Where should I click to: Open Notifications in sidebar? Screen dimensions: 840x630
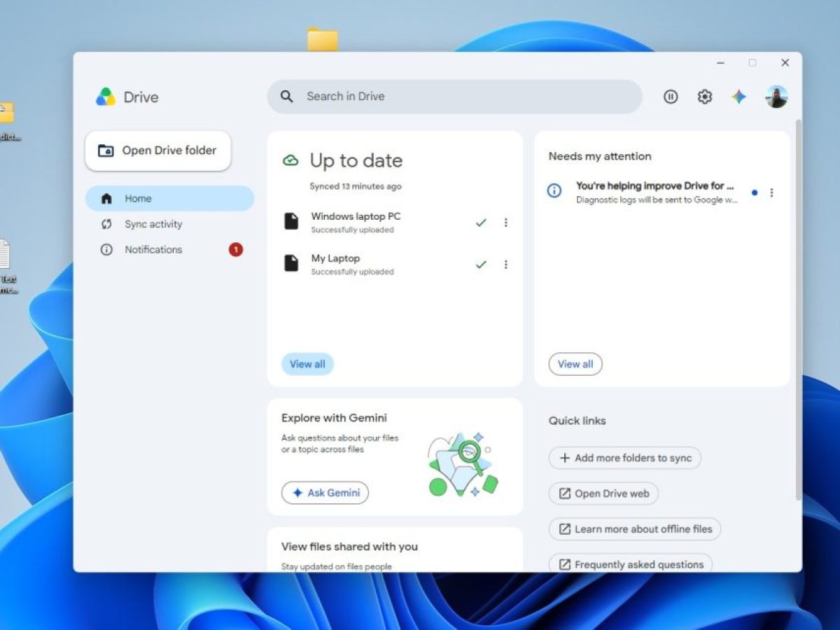coord(170,249)
